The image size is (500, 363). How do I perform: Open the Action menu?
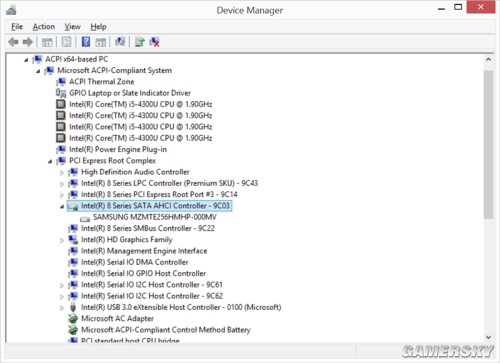(x=44, y=27)
